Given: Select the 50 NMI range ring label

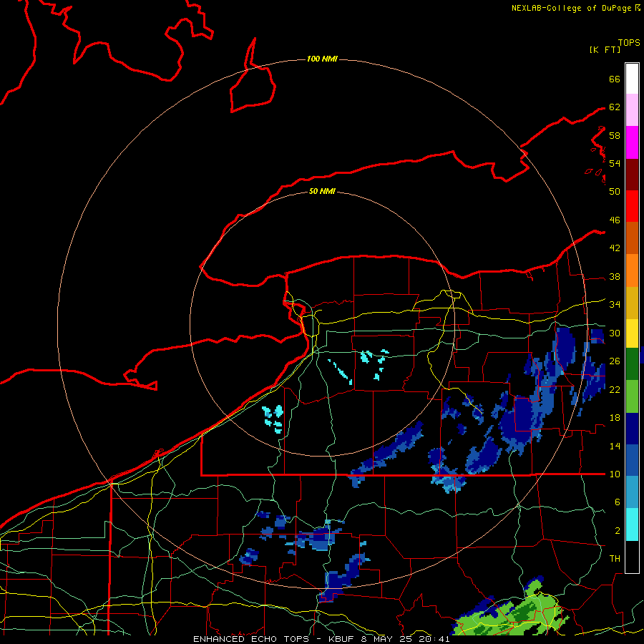Looking at the screenshot, I should [322, 191].
